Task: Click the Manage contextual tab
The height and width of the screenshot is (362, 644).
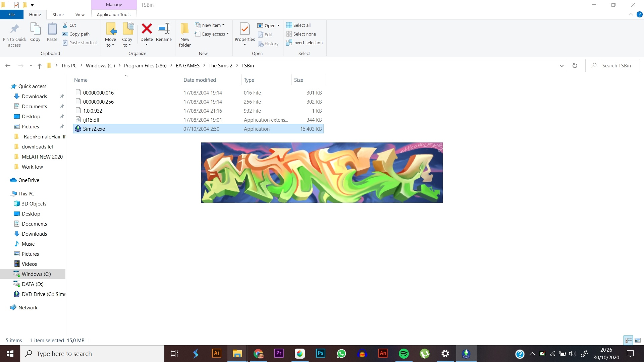Action: [x=114, y=5]
